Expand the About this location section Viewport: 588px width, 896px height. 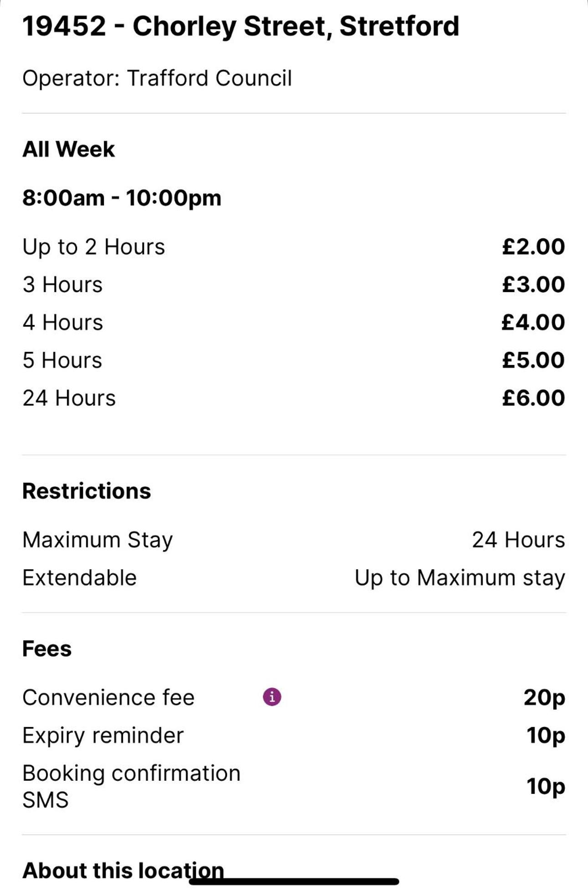[123, 870]
